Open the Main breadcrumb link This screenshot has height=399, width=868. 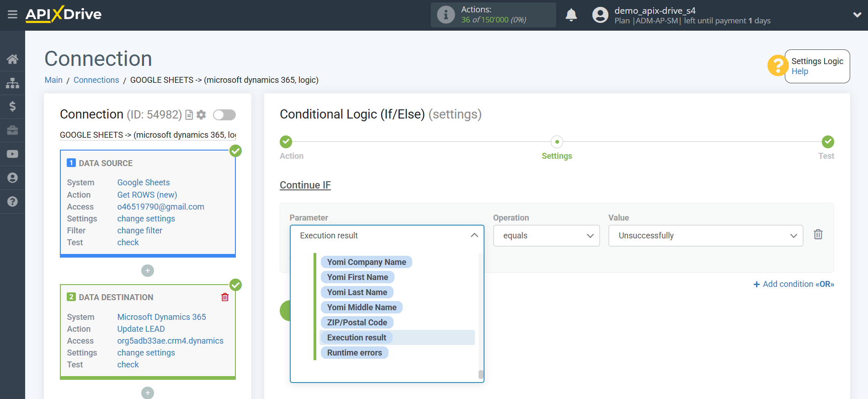pos(53,80)
